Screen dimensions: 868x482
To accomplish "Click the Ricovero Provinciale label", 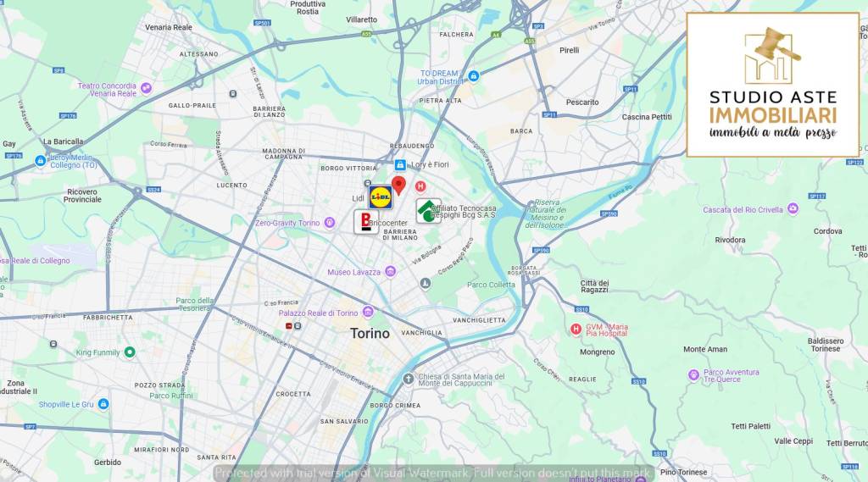I will click(82, 196).
